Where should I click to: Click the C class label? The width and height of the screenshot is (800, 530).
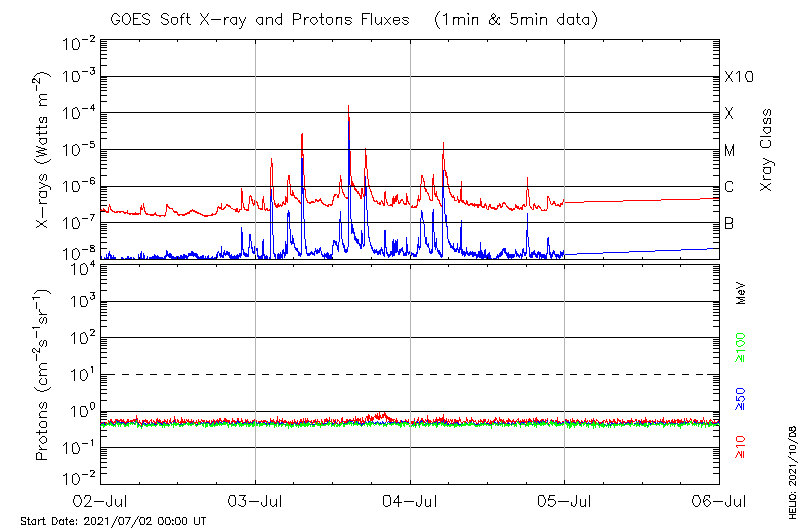(729, 187)
